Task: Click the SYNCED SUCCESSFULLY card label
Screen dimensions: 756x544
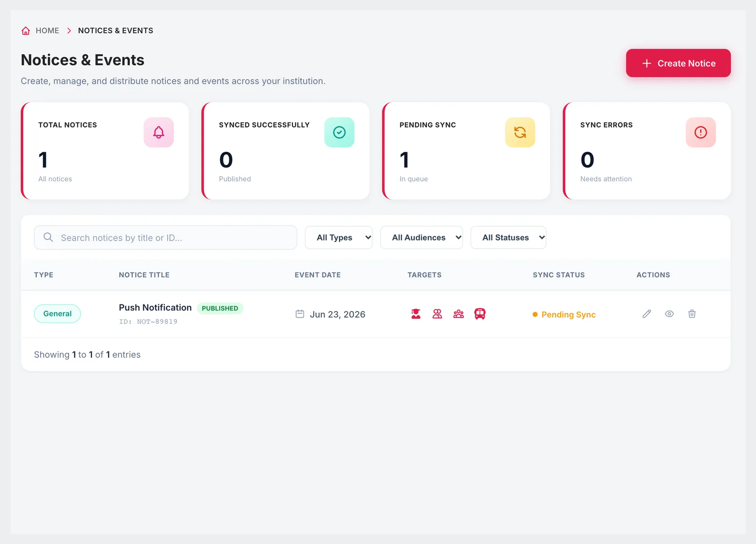Action: tap(264, 125)
